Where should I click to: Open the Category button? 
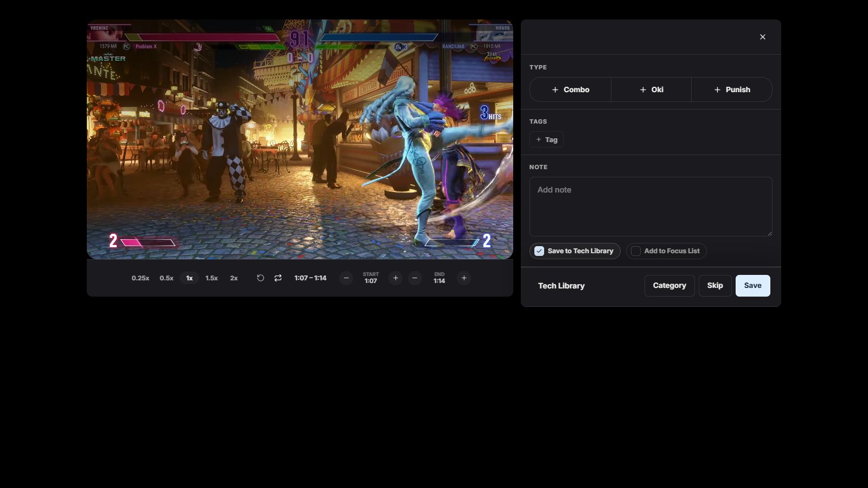click(669, 286)
